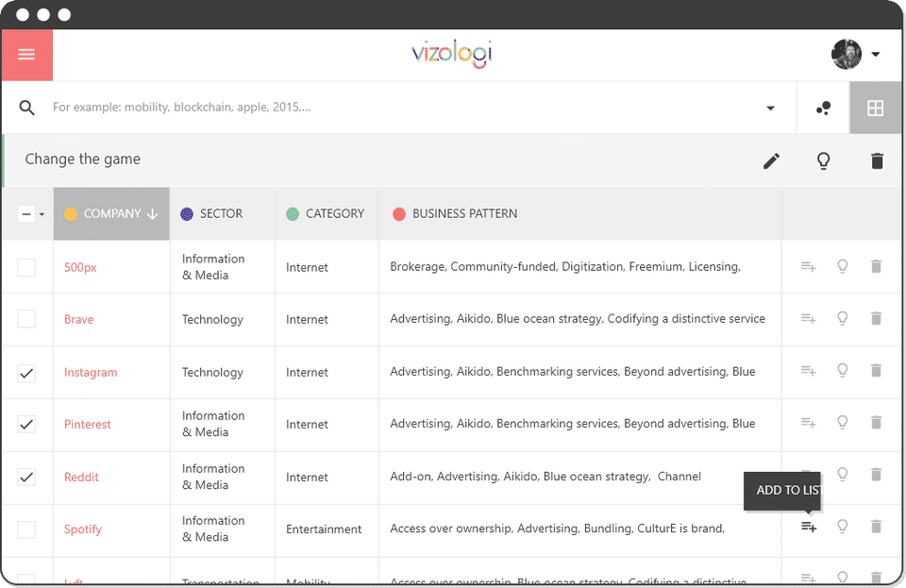Expand the search bar dropdown arrow

tap(770, 109)
